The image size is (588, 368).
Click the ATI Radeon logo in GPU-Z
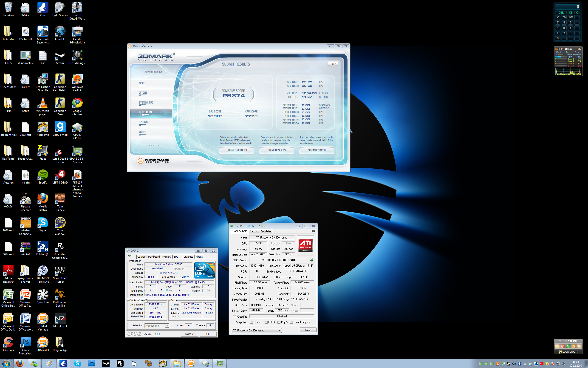coord(305,246)
